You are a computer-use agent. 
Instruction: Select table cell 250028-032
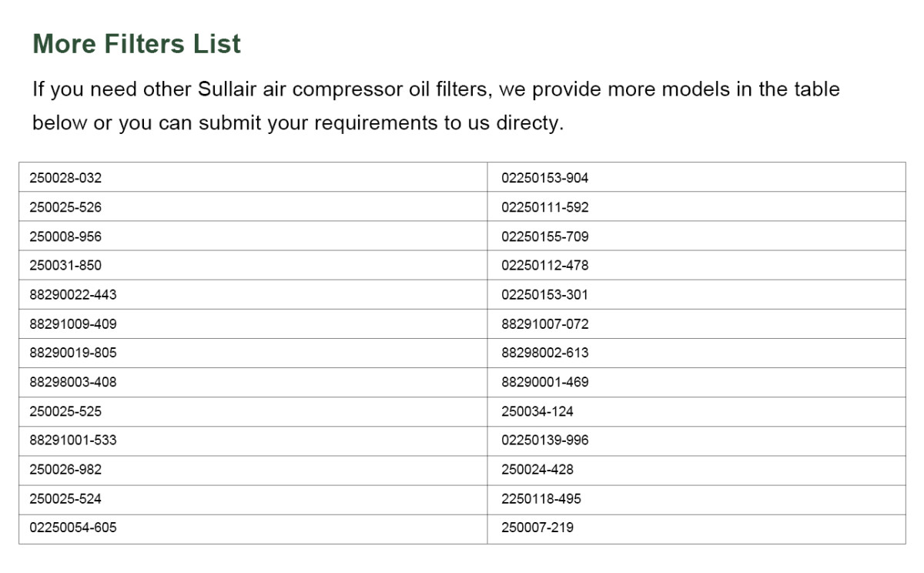pyautogui.click(x=253, y=177)
